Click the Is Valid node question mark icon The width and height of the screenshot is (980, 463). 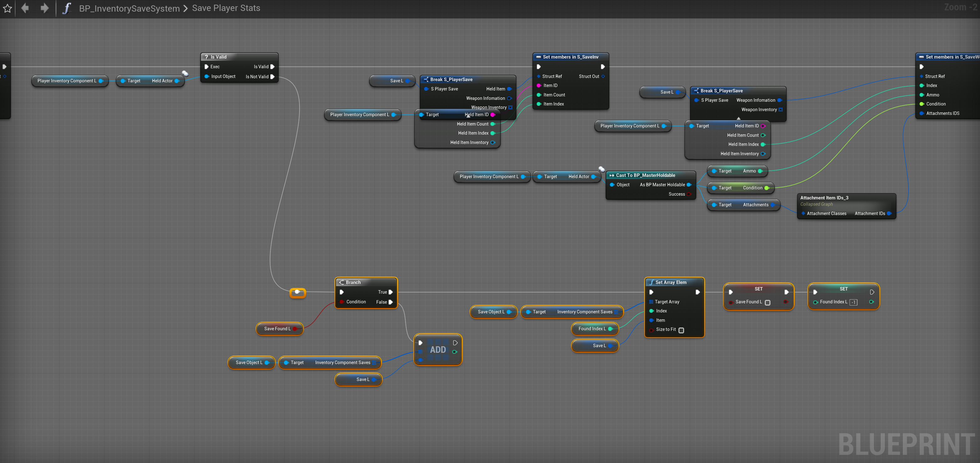click(206, 57)
